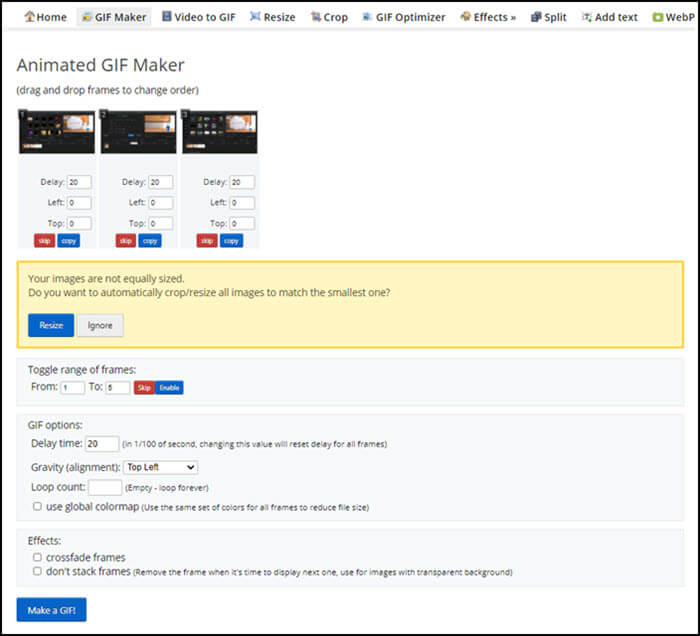Select the second frame thumbnail
The image size is (700, 636).
137,131
